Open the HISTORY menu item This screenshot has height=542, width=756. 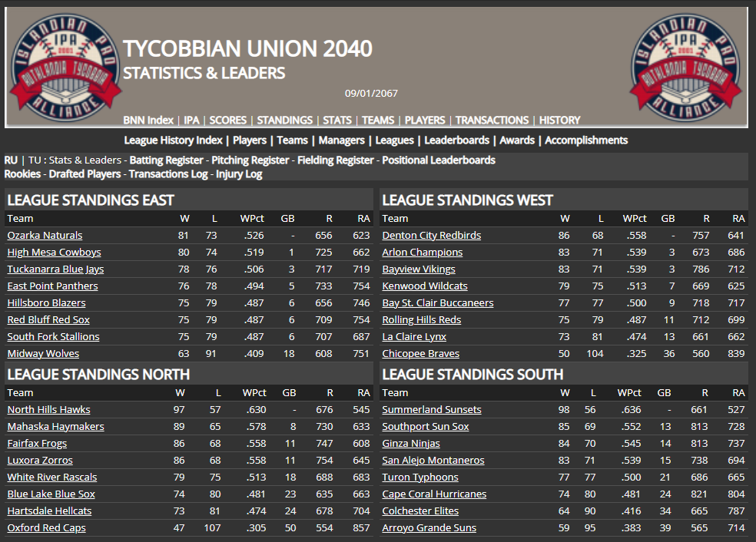(559, 120)
